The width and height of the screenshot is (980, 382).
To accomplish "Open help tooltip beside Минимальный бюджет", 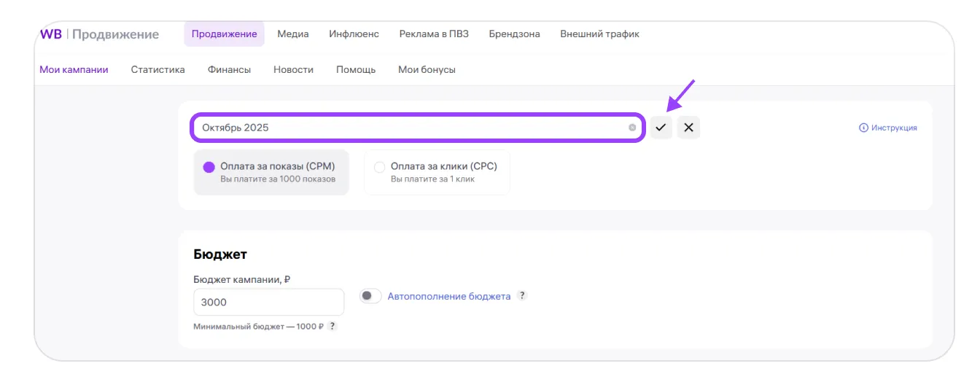I will (x=332, y=327).
